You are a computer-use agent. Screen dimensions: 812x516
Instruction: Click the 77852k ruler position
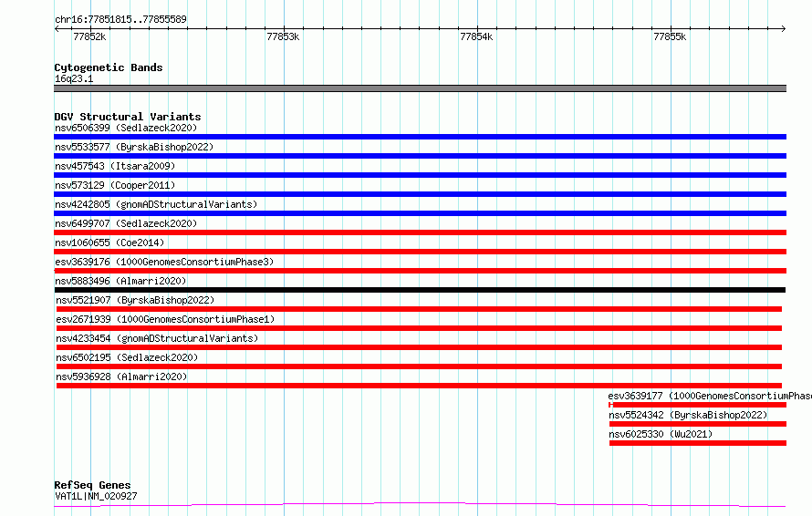pyautogui.click(x=89, y=36)
